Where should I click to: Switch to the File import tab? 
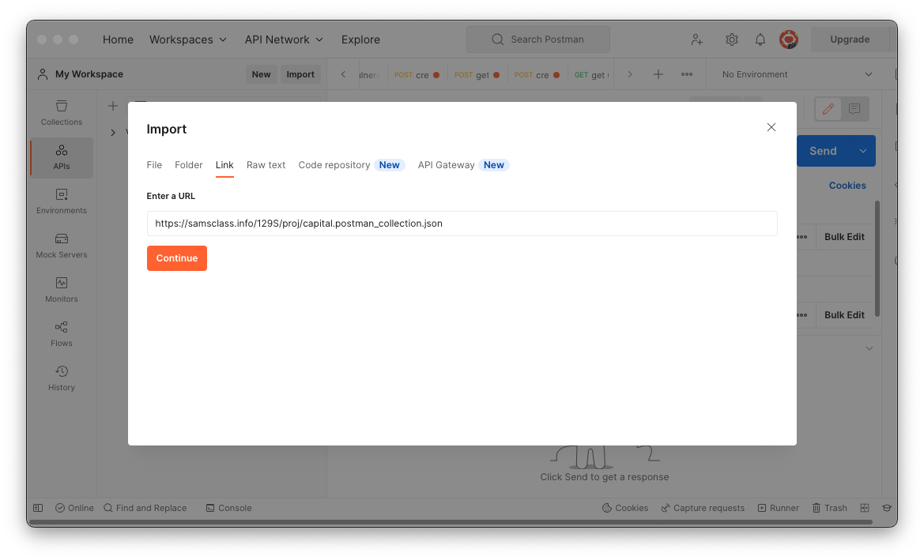point(154,165)
